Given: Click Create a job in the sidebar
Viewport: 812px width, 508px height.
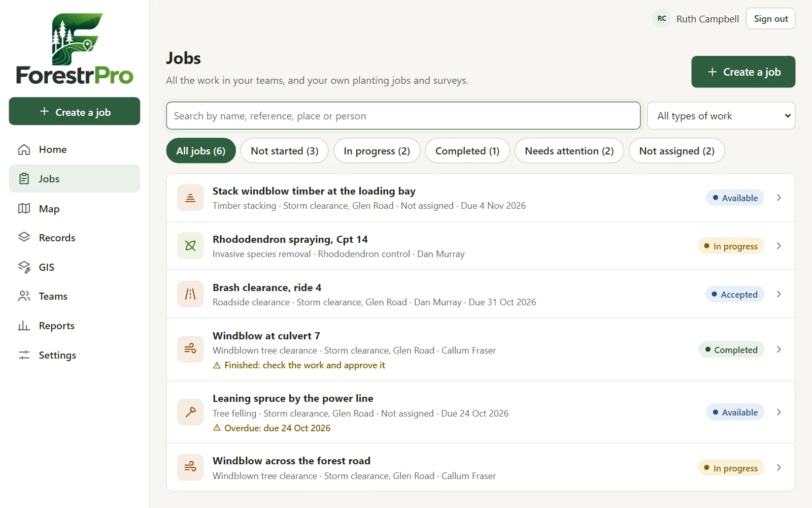Looking at the screenshot, I should click(x=75, y=111).
